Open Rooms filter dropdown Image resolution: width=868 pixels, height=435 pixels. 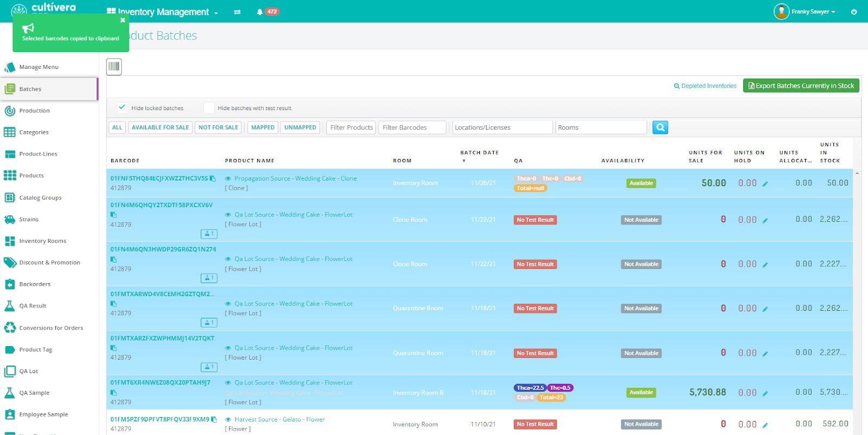601,127
